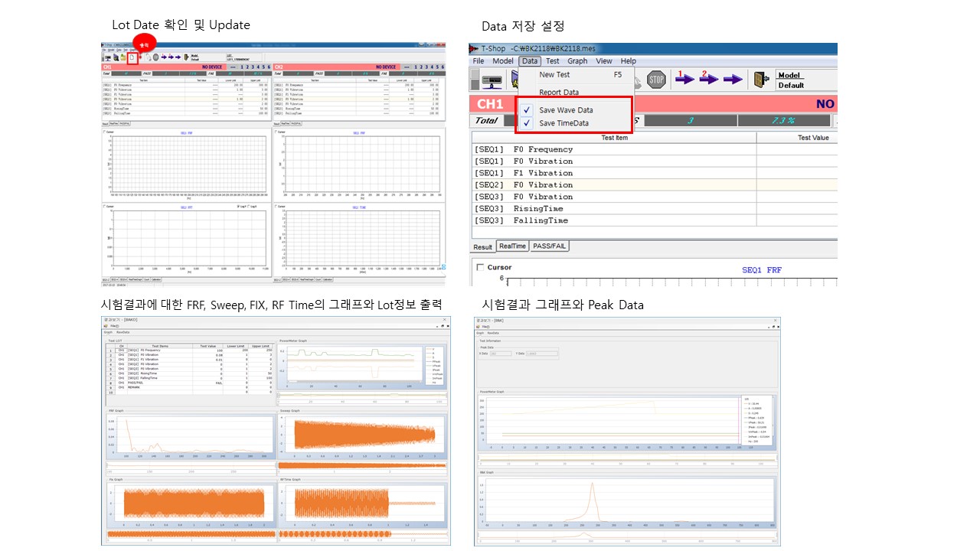Click channel button 3 in the CH2 header
The height and width of the screenshot is (551, 980).
click(x=426, y=67)
